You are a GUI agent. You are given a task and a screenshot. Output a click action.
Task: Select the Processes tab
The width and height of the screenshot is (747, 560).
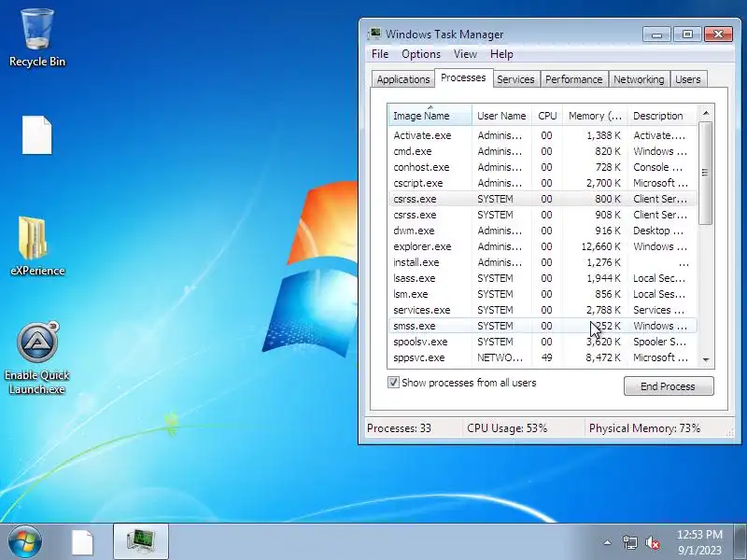[463, 77]
